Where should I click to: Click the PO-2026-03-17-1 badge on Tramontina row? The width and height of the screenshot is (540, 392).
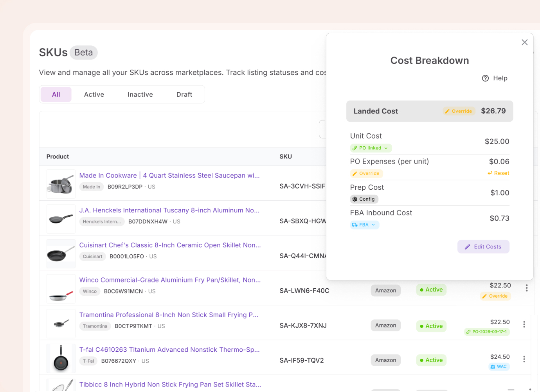tap(487, 331)
